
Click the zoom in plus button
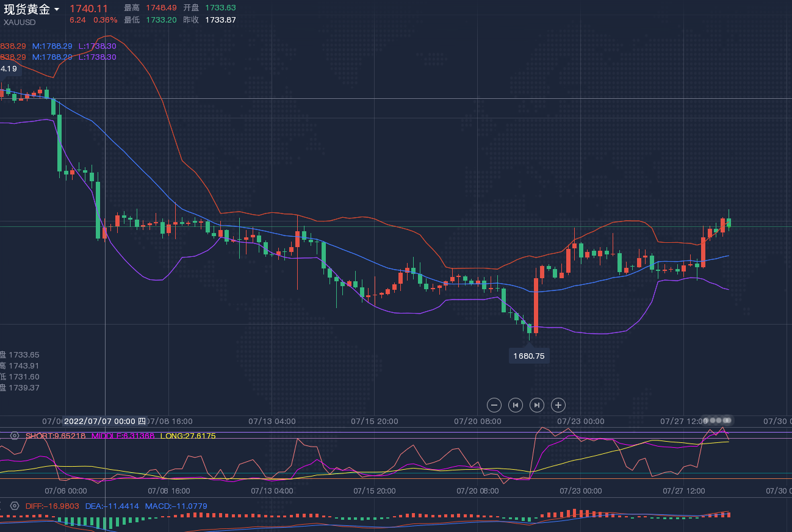(x=558, y=404)
